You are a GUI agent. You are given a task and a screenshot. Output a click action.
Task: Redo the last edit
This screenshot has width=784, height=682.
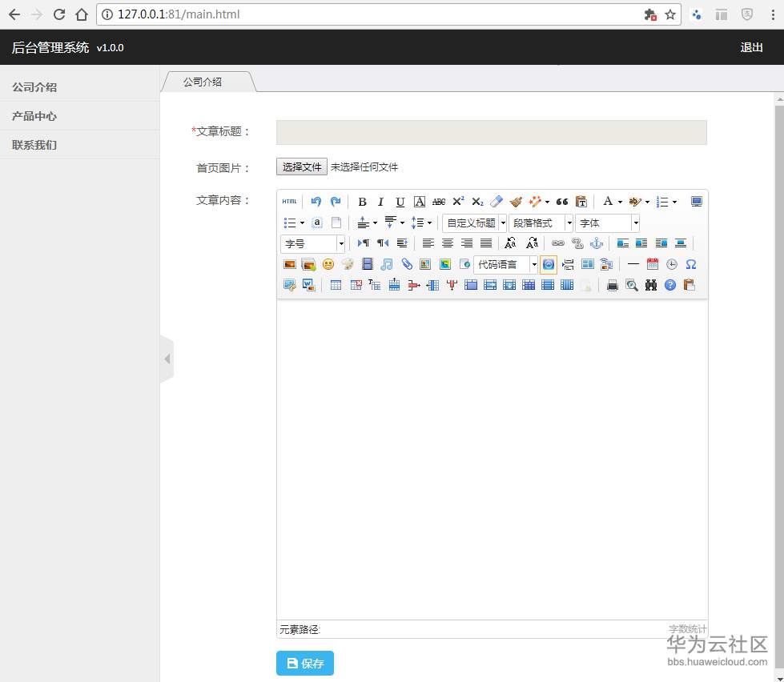[x=336, y=202]
